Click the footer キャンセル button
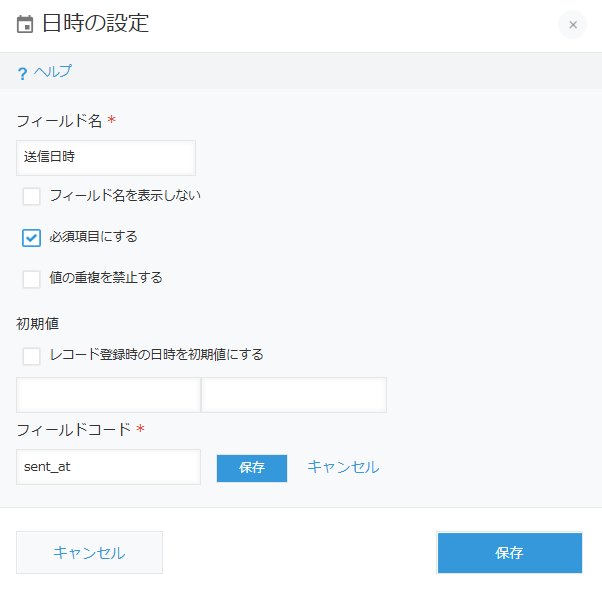602x589 pixels. pyautogui.click(x=89, y=553)
